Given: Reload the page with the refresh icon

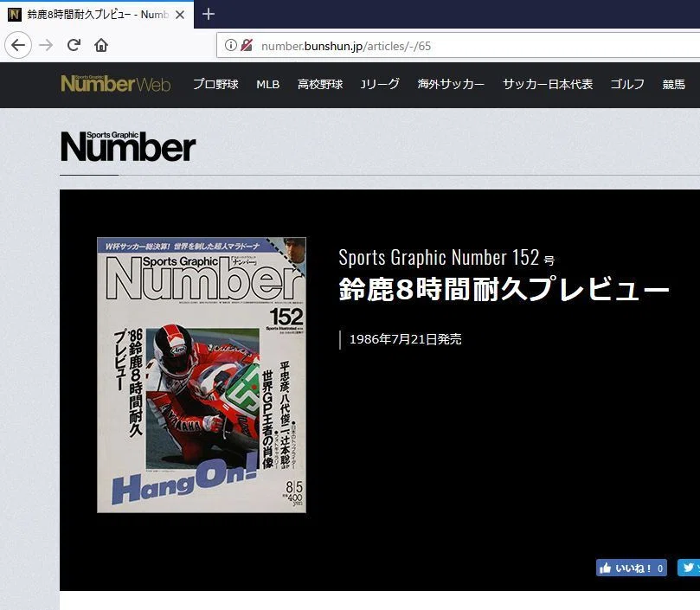Looking at the screenshot, I should click(74, 45).
